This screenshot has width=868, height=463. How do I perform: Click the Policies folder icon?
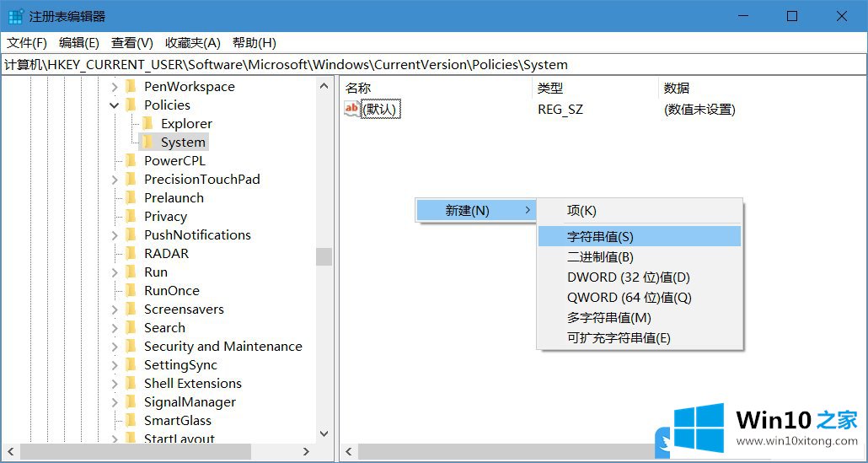(131, 105)
